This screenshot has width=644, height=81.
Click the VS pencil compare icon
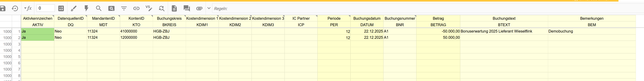[149, 8]
